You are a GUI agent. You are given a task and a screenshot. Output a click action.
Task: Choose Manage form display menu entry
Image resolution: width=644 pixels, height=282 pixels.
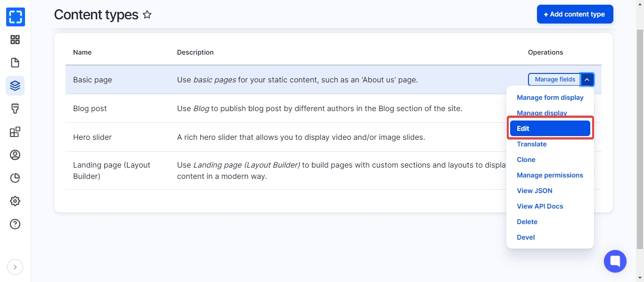550,97
